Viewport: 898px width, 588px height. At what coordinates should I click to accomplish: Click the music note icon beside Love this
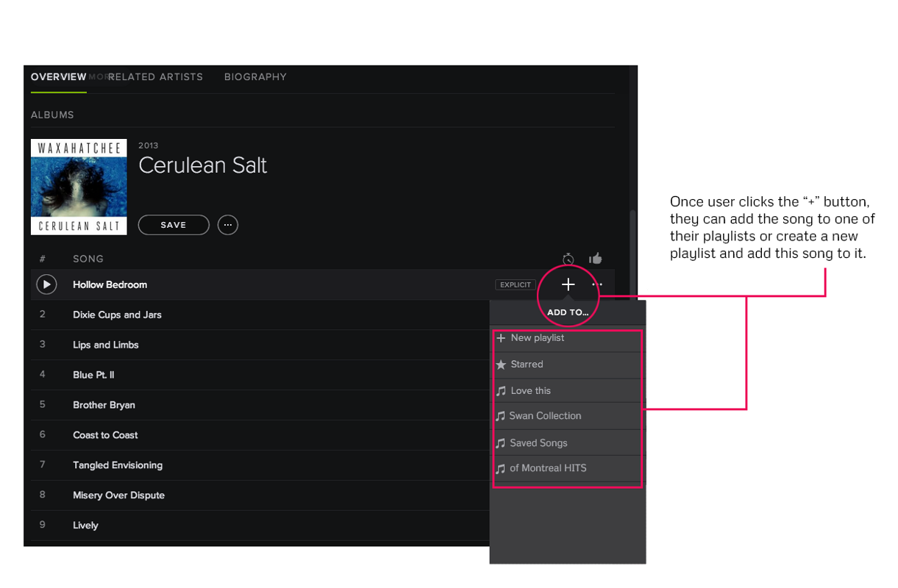point(501,390)
